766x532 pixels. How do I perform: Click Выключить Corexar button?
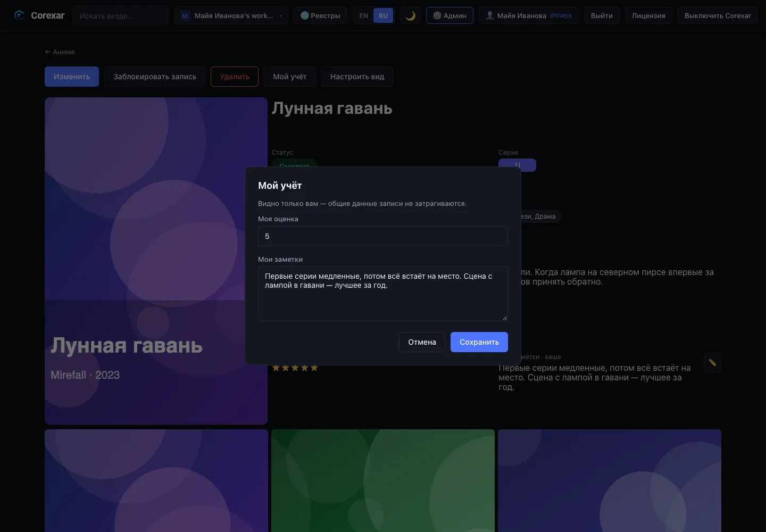pyautogui.click(x=718, y=15)
